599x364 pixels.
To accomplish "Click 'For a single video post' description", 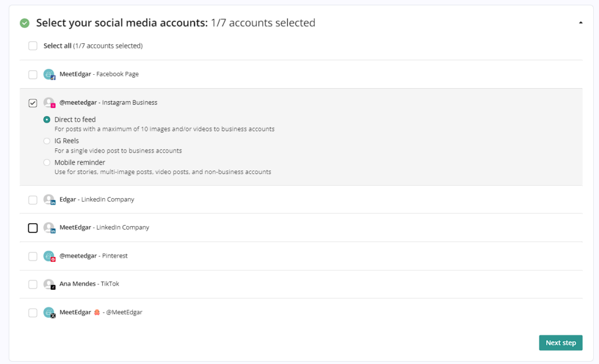I will coord(118,151).
